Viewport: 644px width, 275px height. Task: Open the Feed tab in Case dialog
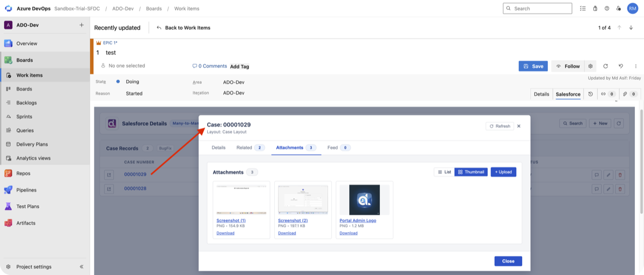[339, 147]
